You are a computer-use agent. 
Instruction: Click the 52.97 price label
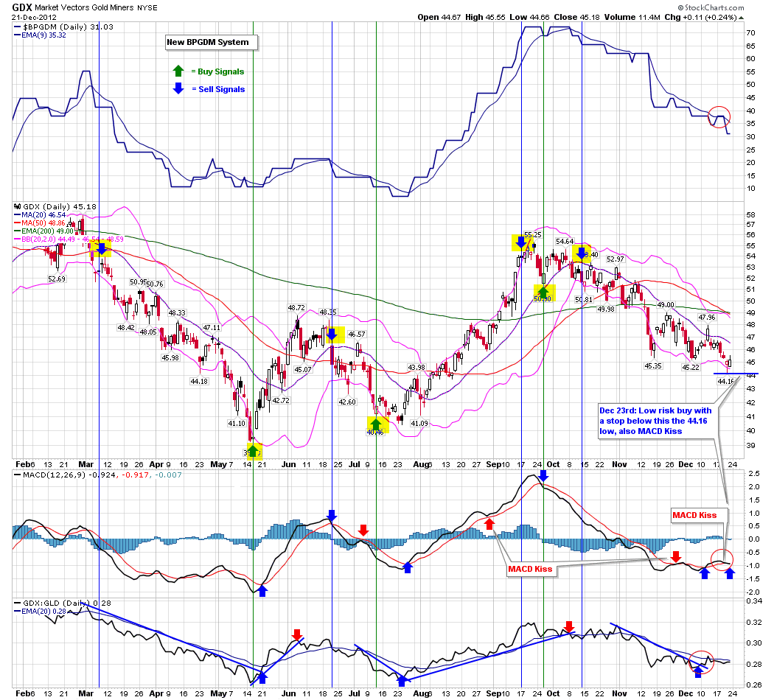coord(615,259)
